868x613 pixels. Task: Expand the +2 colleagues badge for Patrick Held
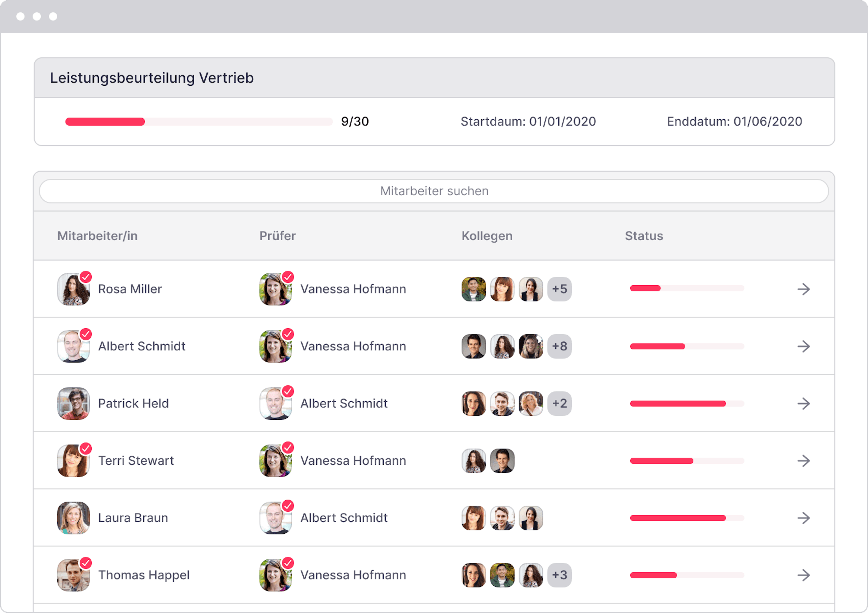(559, 403)
